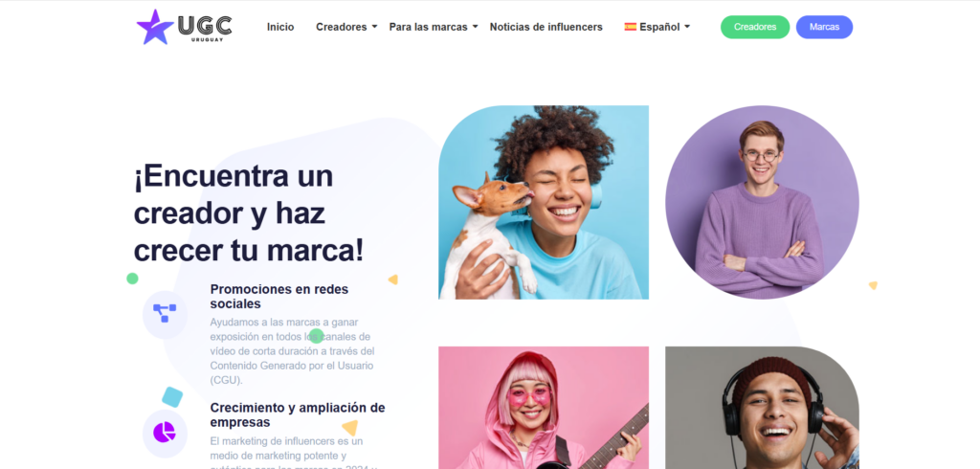The image size is (980, 469).
Task: Click the green decorative dot near the heading
Action: pos(132,279)
